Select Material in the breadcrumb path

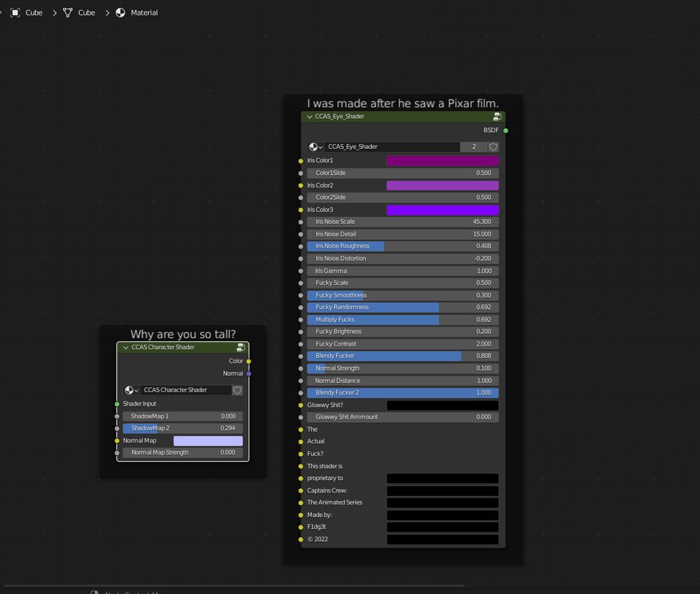pyautogui.click(x=143, y=12)
